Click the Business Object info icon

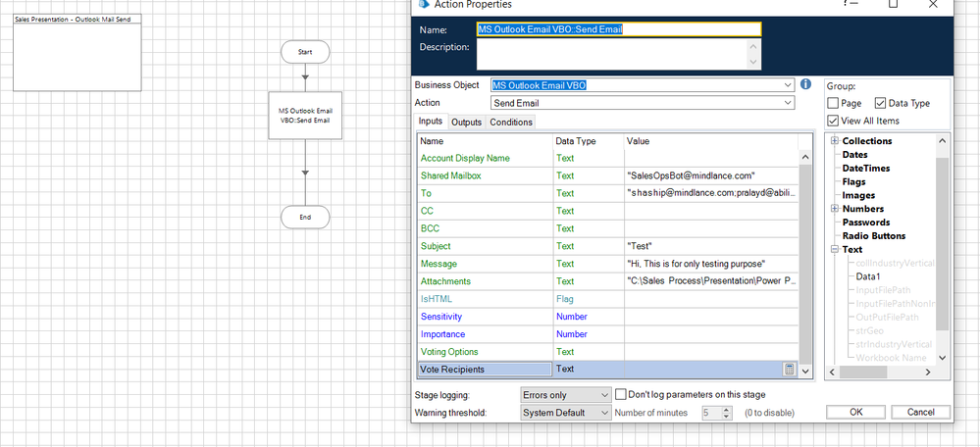[806, 84]
